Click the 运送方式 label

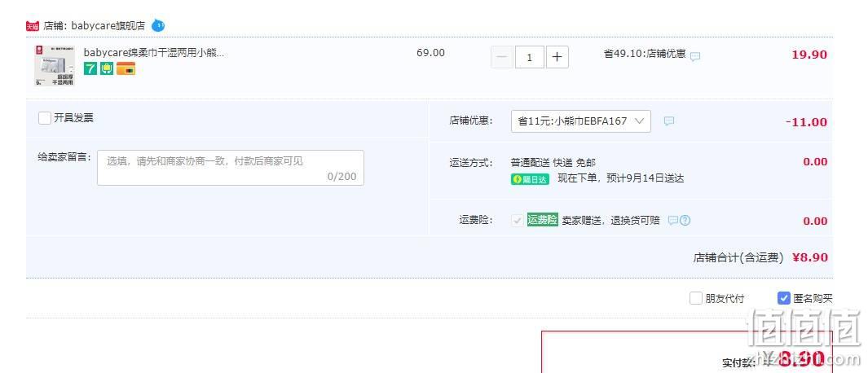470,163
